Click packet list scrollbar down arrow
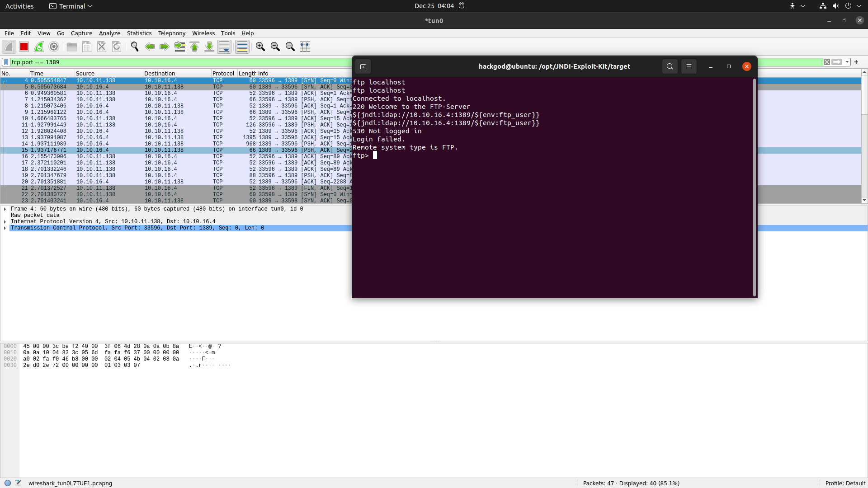This screenshot has height=488, width=868. [x=864, y=200]
